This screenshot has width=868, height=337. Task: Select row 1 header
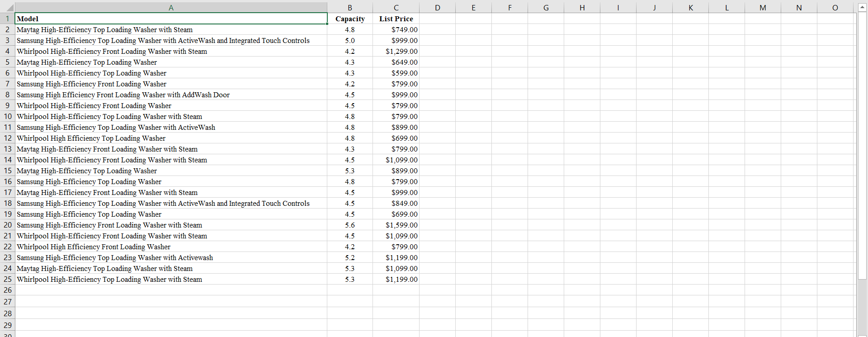click(x=8, y=19)
